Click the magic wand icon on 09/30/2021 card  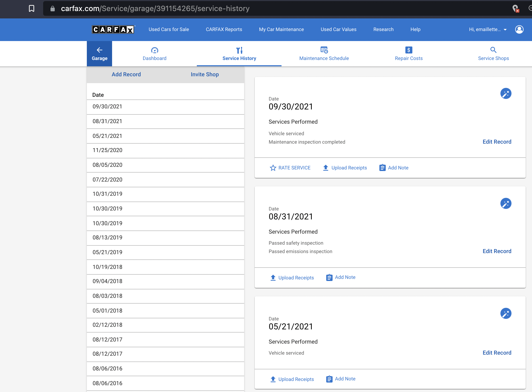(x=506, y=93)
